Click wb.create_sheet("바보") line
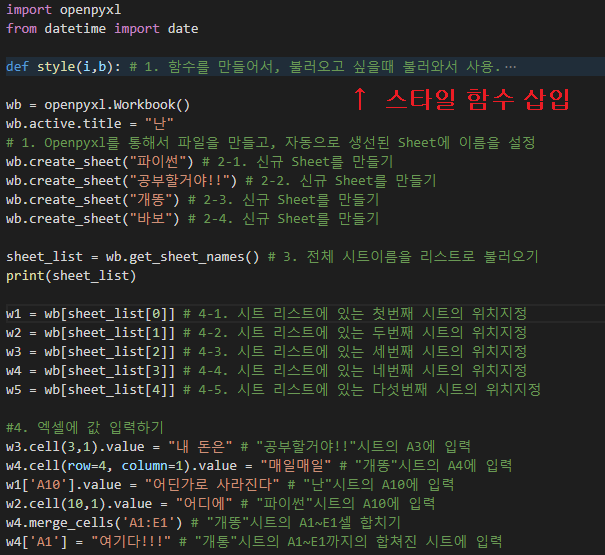This screenshot has width=605, height=555. [x=193, y=219]
